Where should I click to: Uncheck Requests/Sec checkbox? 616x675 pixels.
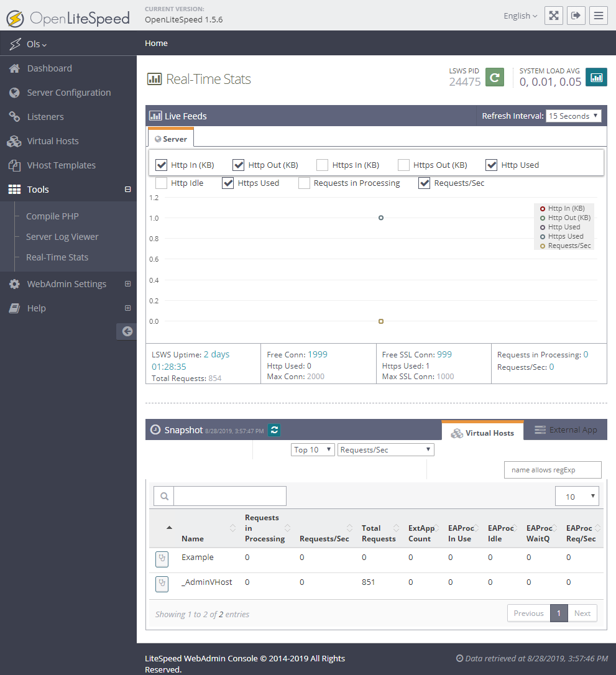(424, 183)
